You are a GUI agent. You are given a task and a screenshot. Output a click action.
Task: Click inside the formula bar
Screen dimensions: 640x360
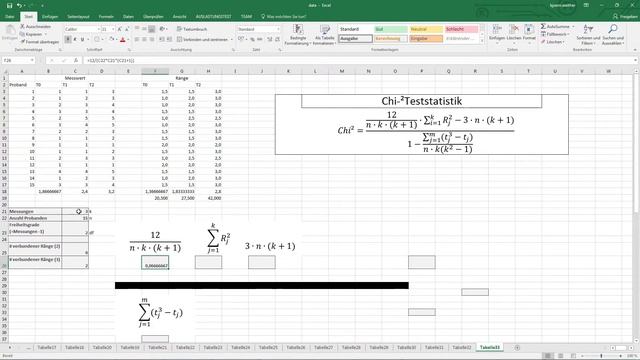359,60
